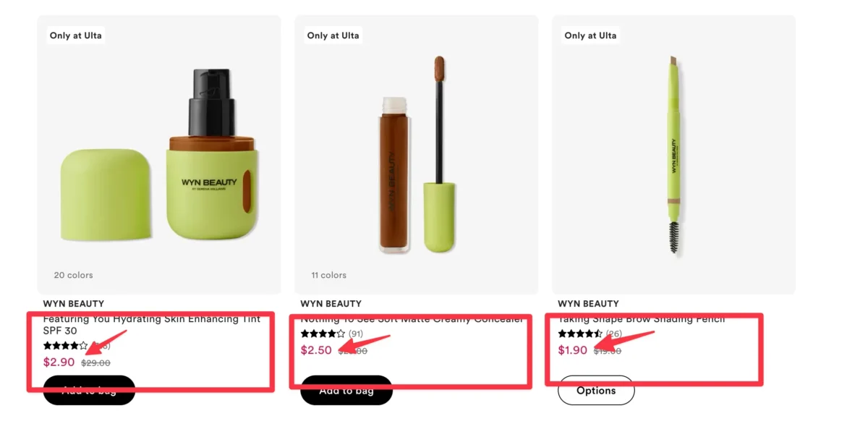
Task: Click star rating of the Concealer
Action: click(x=323, y=334)
